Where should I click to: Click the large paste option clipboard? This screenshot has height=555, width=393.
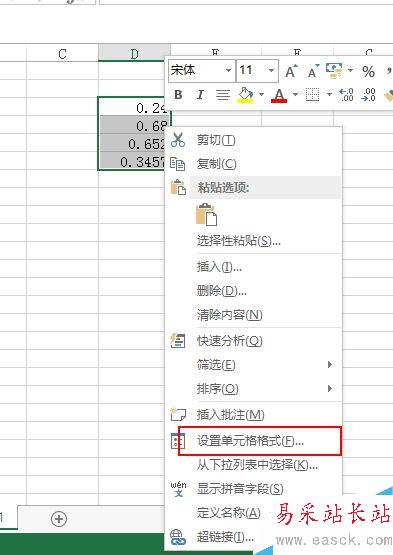pyautogui.click(x=206, y=214)
